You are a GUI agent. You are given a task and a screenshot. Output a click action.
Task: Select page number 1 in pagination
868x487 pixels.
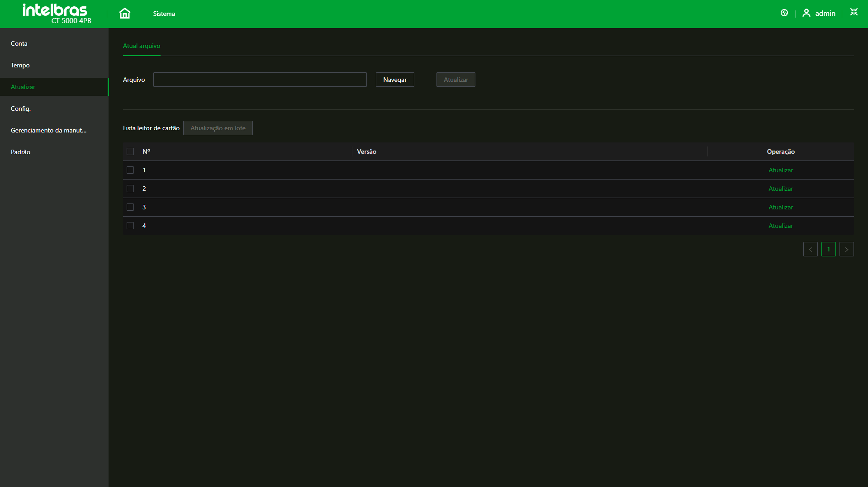pyautogui.click(x=828, y=249)
